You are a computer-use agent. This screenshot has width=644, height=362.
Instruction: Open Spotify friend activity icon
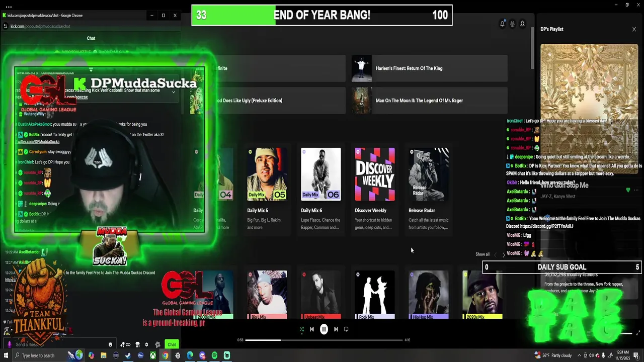click(x=512, y=24)
